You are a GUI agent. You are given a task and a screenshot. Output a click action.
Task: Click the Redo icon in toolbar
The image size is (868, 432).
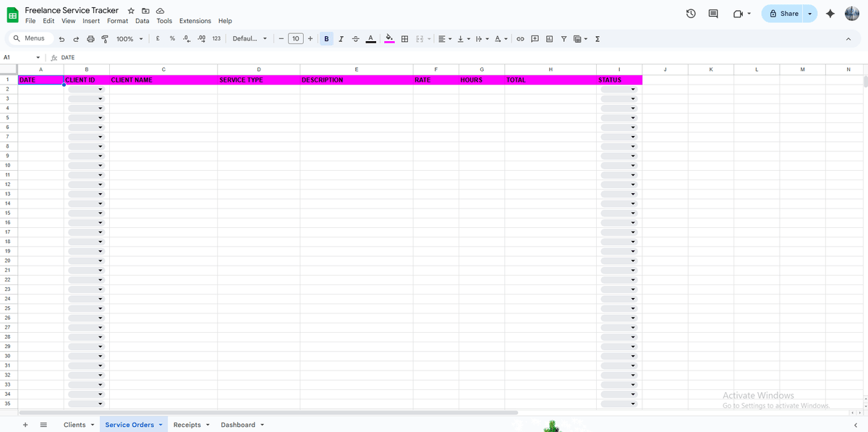[76, 39]
